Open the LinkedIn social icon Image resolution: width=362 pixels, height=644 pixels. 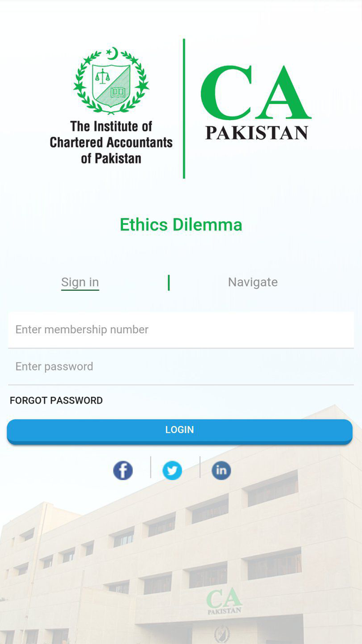click(221, 470)
